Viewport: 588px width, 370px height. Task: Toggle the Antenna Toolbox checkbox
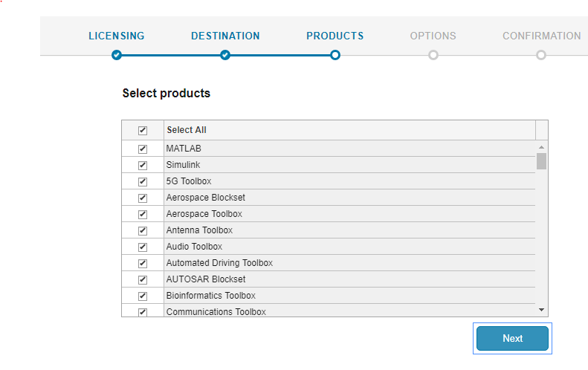[x=143, y=230]
